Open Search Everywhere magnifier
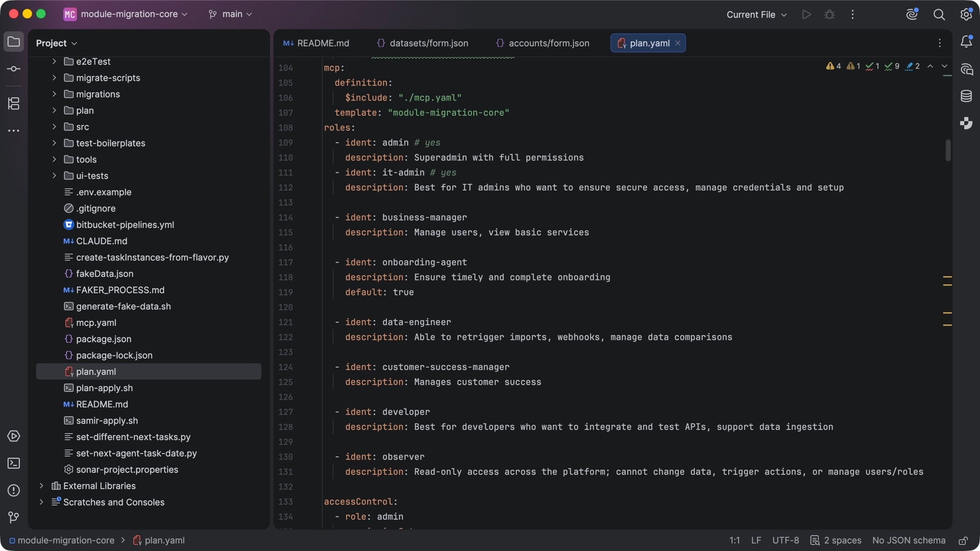Screen dimensions: 980x551 click(939, 14)
